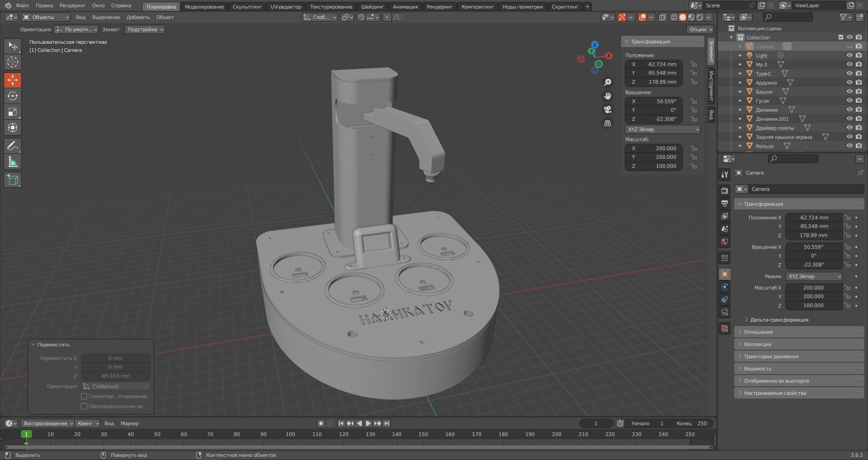Image resolution: width=868 pixels, height=460 pixels.
Task: Click the current frame marker on the timeline
Action: tap(27, 434)
